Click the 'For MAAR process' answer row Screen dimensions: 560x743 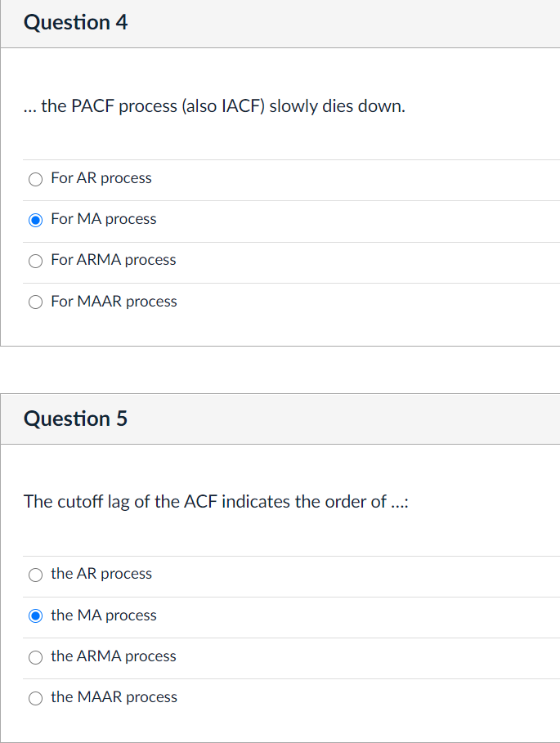click(x=114, y=302)
